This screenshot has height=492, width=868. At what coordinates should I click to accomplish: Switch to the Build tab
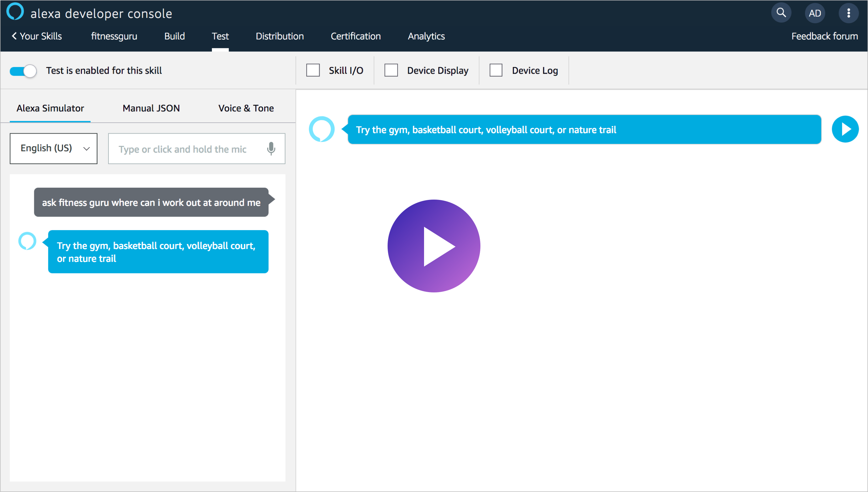(x=174, y=36)
